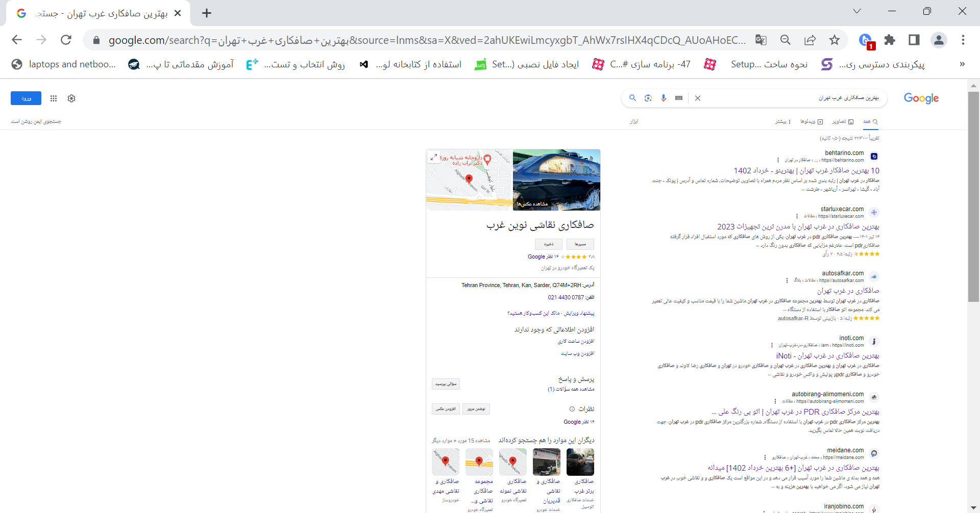Image resolution: width=980 pixels, height=513 pixels.
Task: Click the car photo thumbnail in business panel
Action: coord(556,179)
